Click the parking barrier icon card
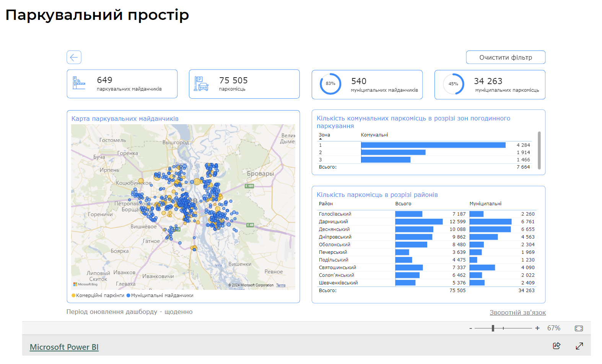This screenshot has width=602, height=364. click(x=79, y=83)
